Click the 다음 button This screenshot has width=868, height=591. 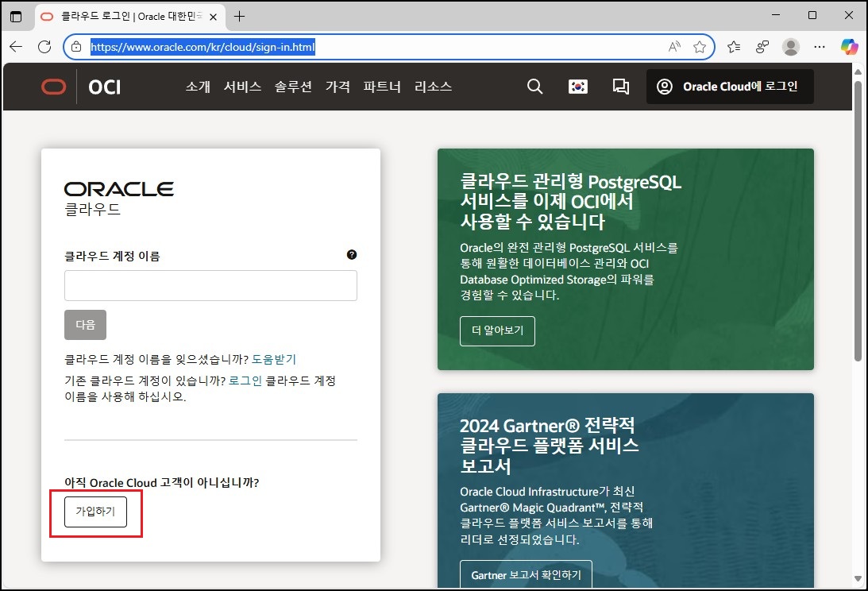pyautogui.click(x=85, y=325)
